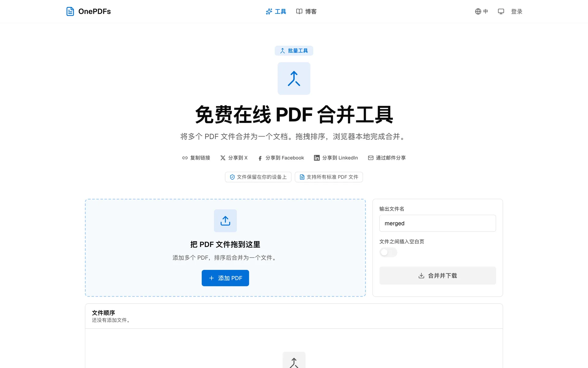The height and width of the screenshot is (368, 588).
Task: Copy the page link via 复制链接
Action: point(196,158)
